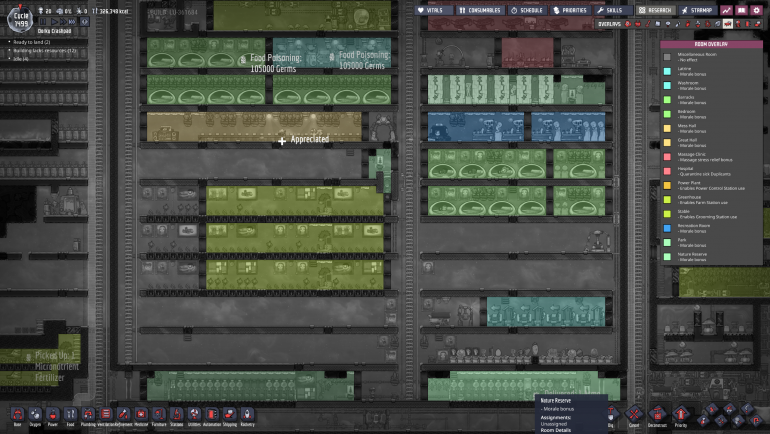770x434 pixels.
Task: Open the Automation build category
Action: point(212,415)
